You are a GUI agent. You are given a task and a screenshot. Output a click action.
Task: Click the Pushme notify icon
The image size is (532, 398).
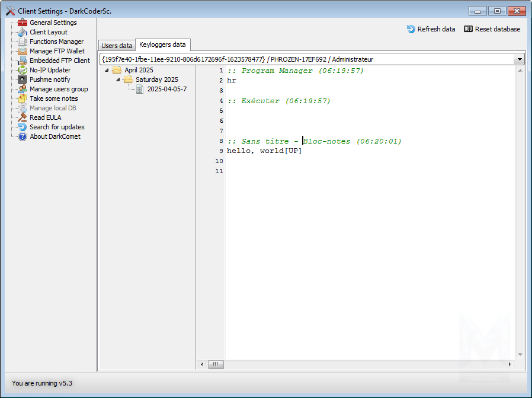coord(23,79)
